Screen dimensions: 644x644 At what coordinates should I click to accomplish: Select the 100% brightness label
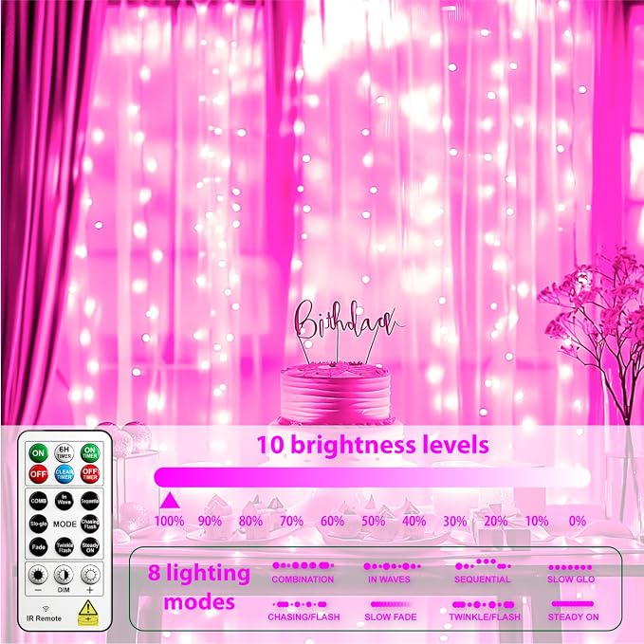pyautogui.click(x=169, y=521)
